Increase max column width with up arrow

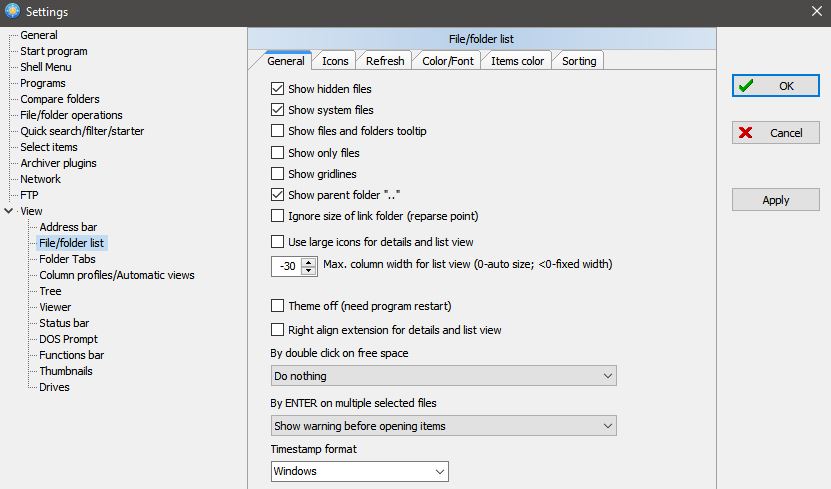(x=308, y=262)
